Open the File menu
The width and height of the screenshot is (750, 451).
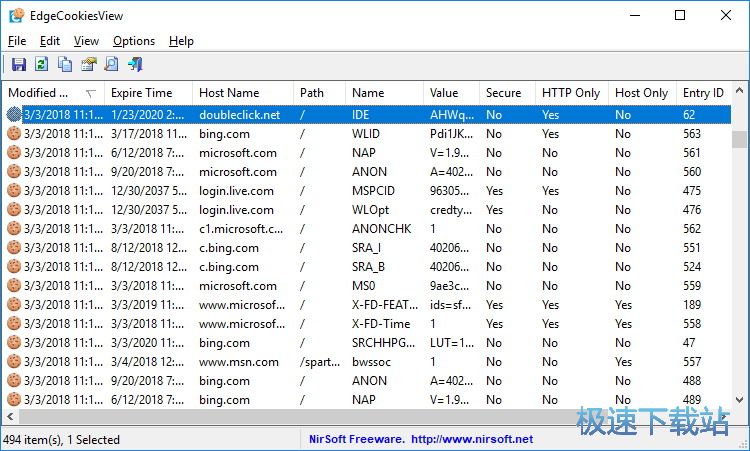point(17,41)
